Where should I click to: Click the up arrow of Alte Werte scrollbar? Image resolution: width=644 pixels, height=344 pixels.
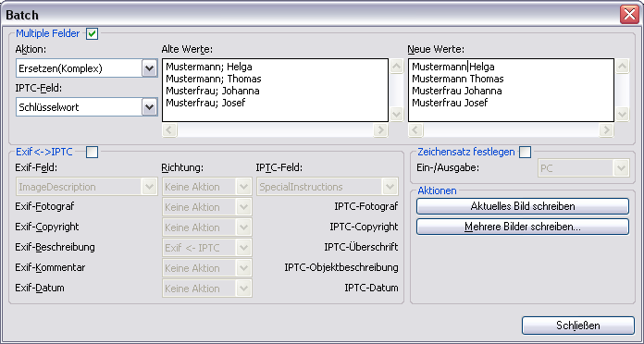point(396,67)
